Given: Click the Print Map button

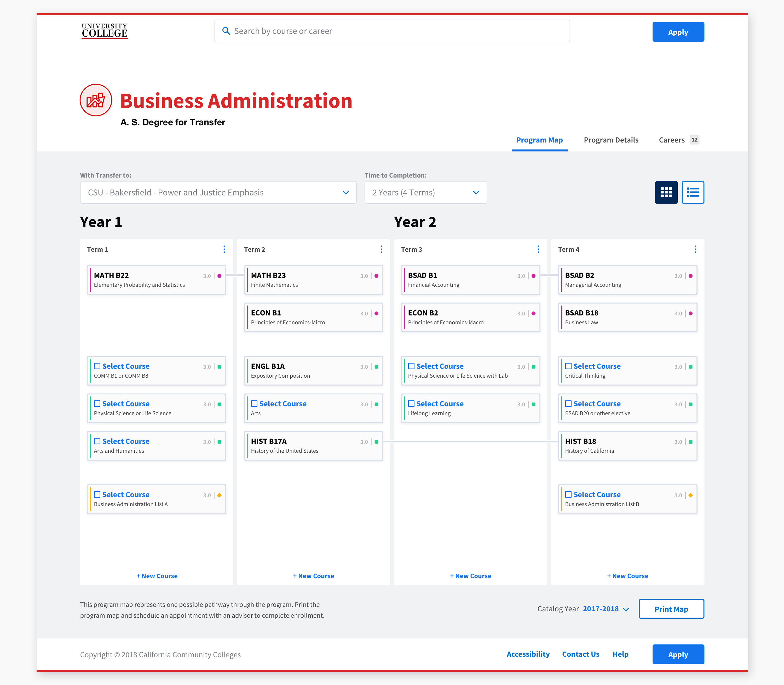Looking at the screenshot, I should point(671,609).
